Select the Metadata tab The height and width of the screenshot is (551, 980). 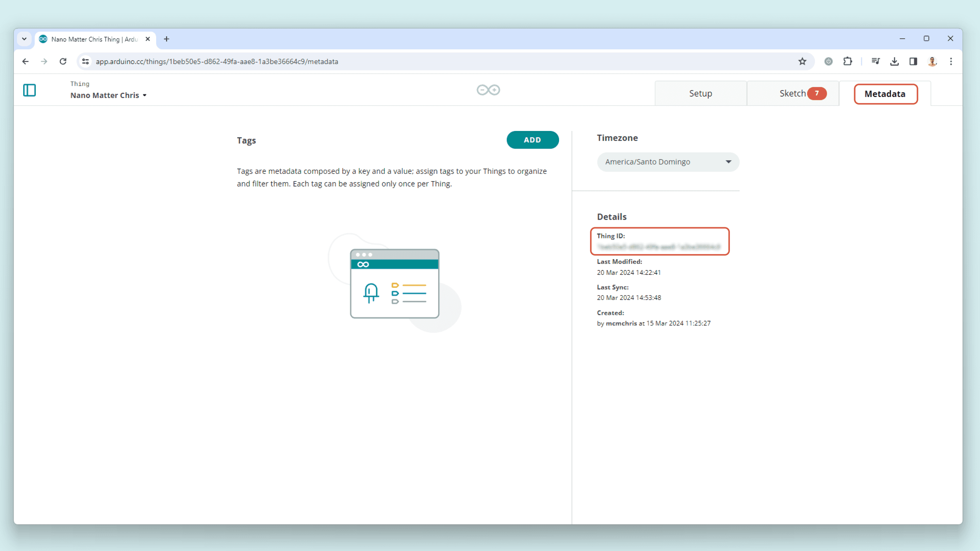coord(885,94)
